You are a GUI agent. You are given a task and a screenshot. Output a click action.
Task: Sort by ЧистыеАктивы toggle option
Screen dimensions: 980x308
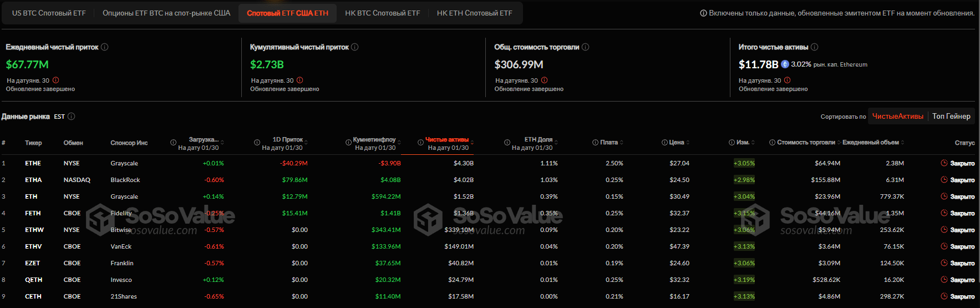point(897,116)
